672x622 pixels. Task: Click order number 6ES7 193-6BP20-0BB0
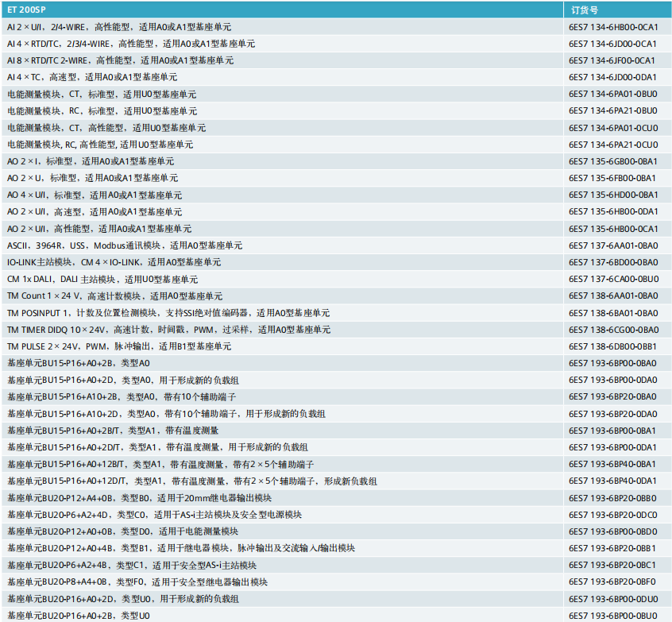tap(613, 498)
